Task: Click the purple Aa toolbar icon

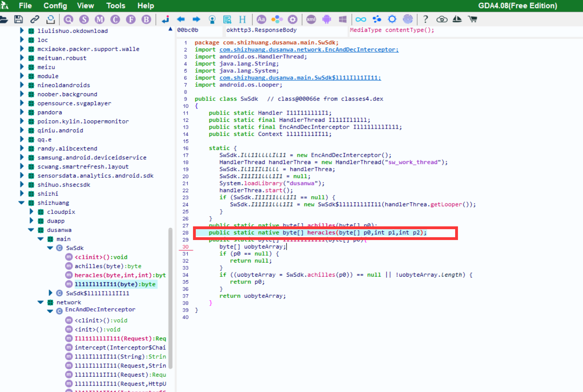Action: point(261,19)
